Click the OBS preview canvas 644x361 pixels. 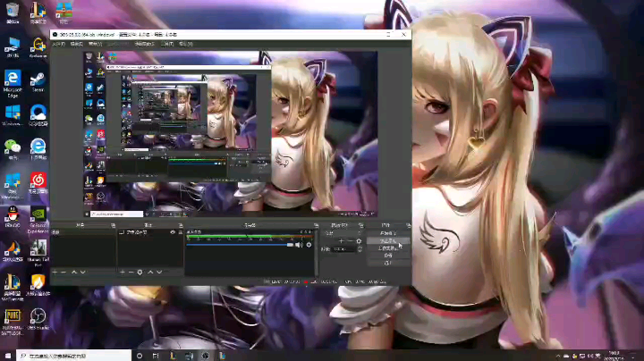click(230, 134)
